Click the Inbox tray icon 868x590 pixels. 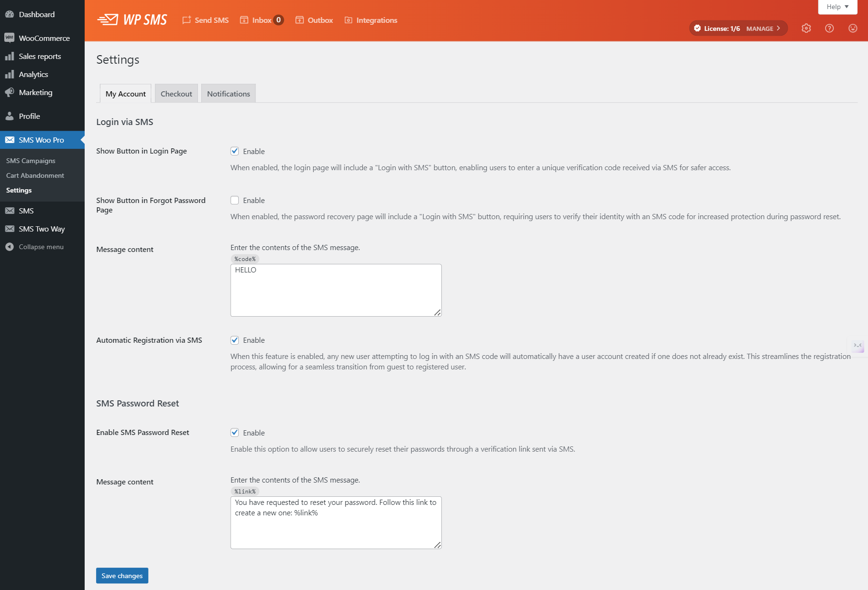coord(244,20)
